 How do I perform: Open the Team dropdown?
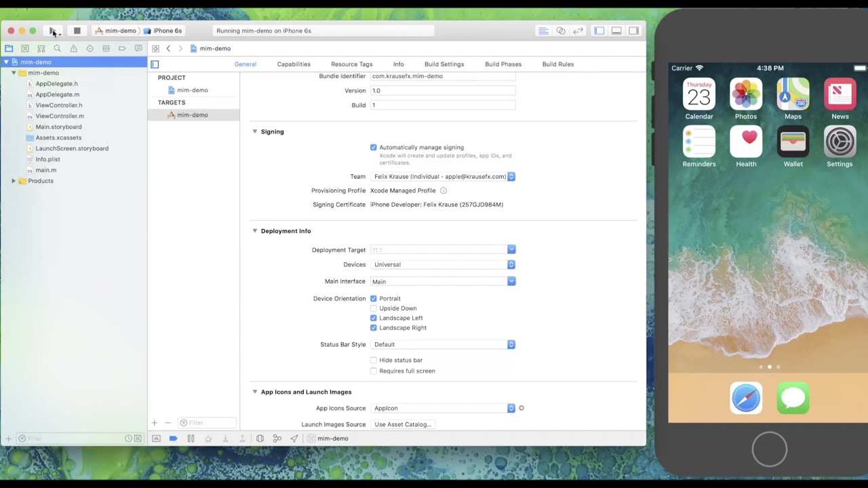[443, 177]
